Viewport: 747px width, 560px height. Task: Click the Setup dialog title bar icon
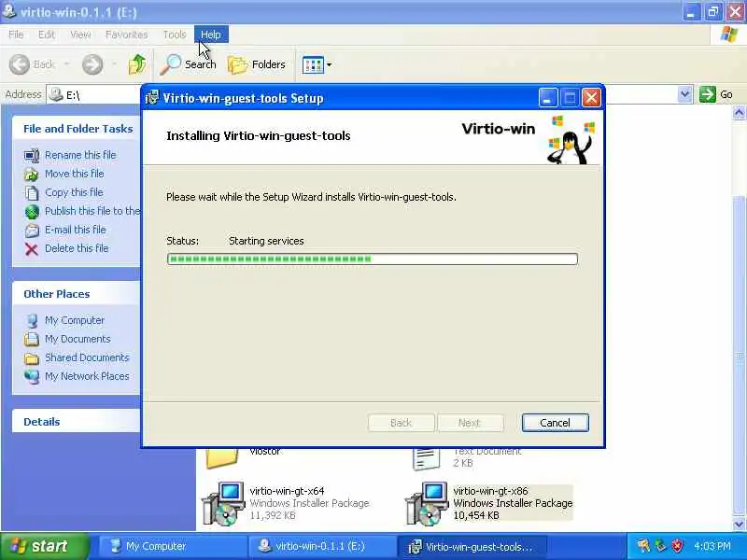[152, 98]
